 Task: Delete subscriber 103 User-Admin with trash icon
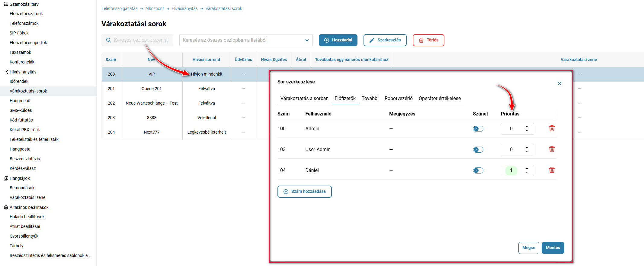(552, 149)
